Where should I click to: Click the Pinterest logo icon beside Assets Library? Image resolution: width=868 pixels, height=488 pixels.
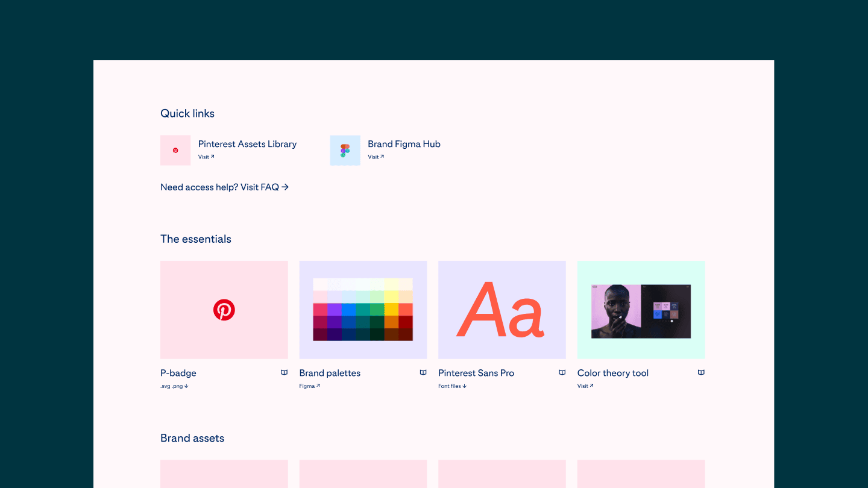pos(175,150)
